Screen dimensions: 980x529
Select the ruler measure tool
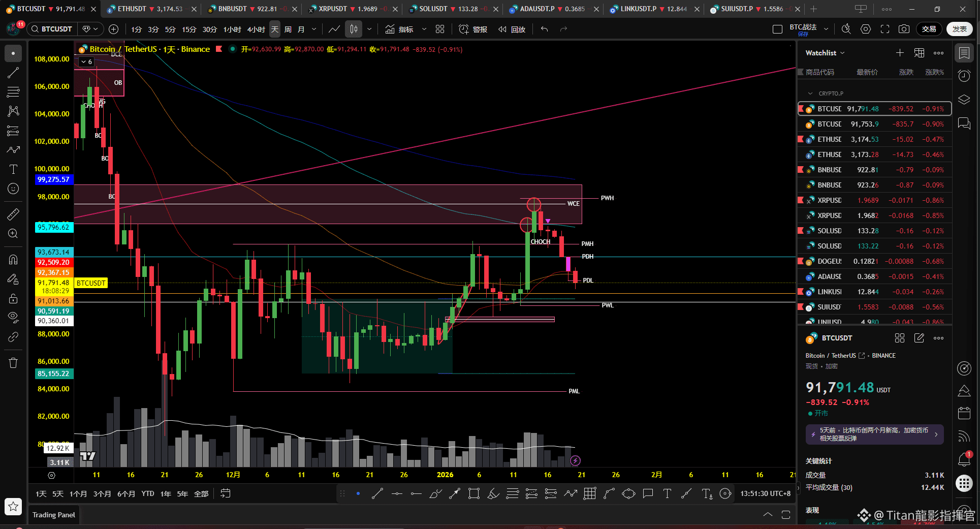point(13,214)
